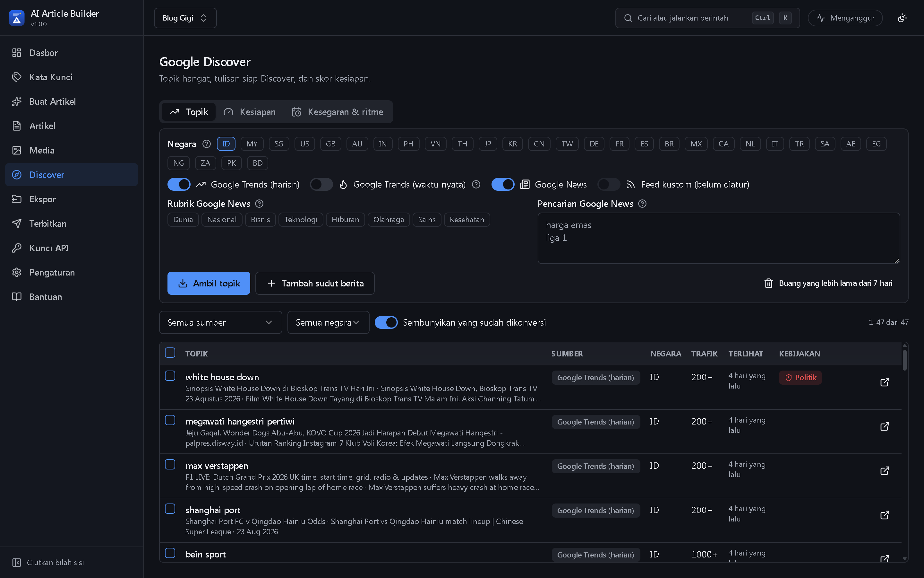Select the Topik tab
This screenshot has height=578, width=924.
coord(189,112)
